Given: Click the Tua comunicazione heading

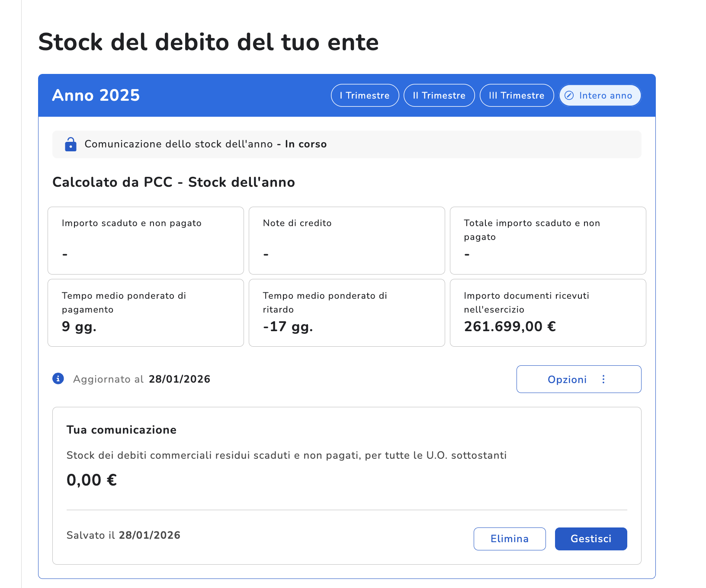Looking at the screenshot, I should 122,430.
